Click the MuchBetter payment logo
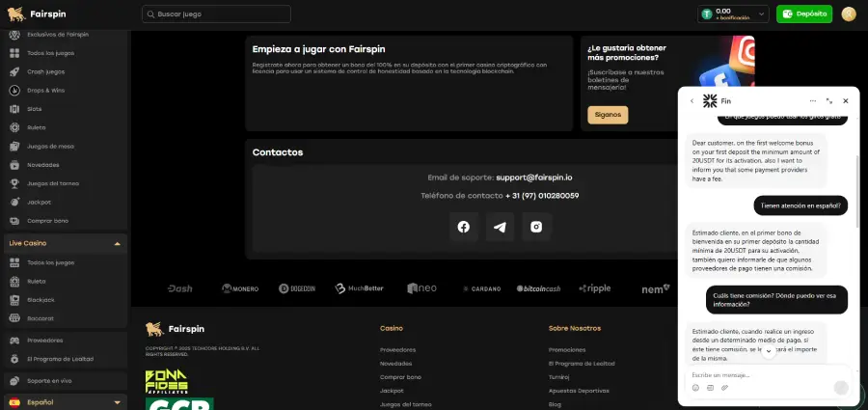The image size is (868, 410). tap(359, 288)
